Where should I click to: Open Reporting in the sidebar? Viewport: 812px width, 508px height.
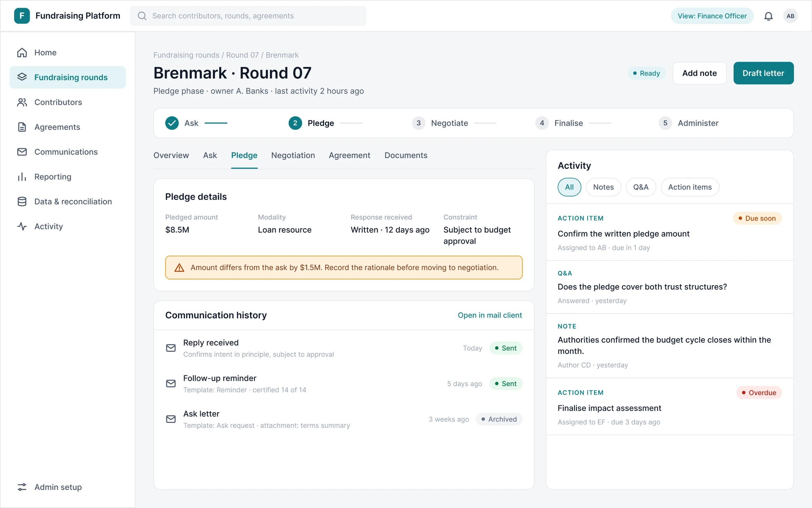pos(68,176)
